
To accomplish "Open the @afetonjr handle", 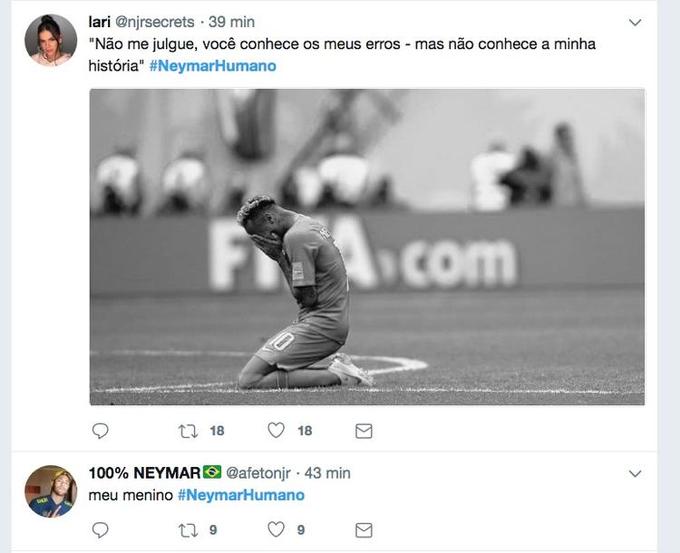I will coord(259,473).
